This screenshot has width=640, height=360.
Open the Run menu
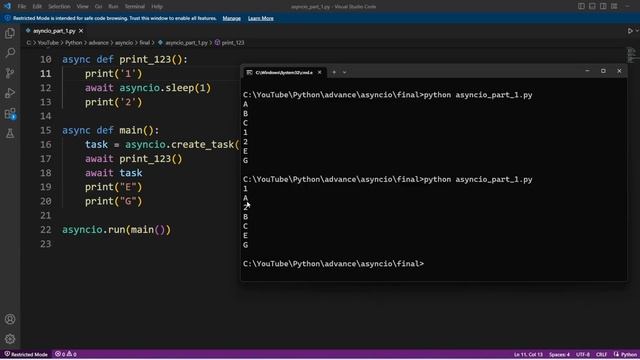coord(113,7)
